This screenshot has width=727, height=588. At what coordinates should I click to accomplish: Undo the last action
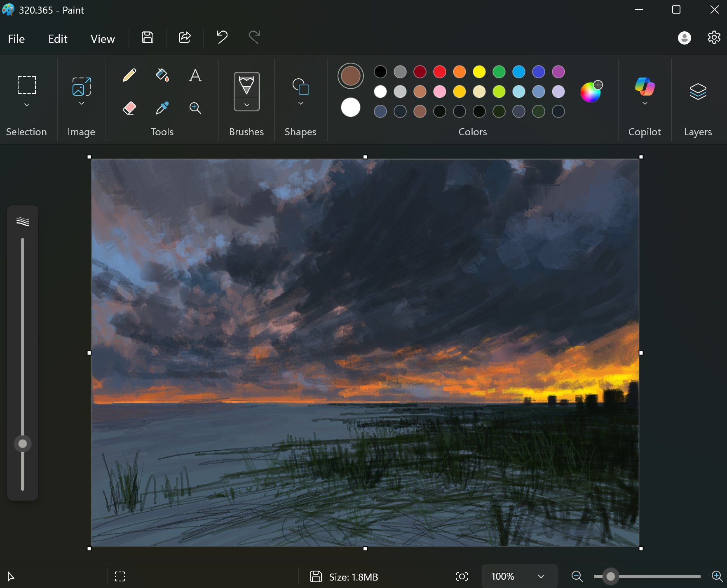(222, 38)
